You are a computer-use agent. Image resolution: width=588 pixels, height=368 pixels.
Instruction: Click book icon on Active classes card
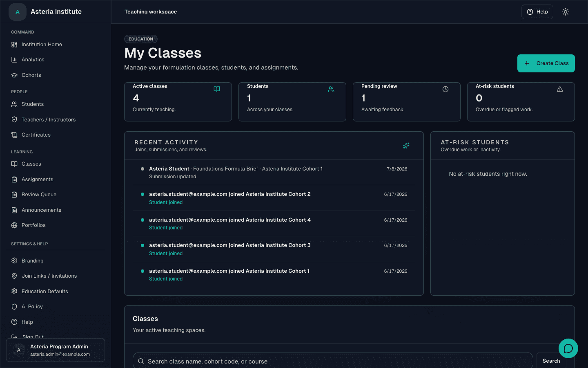pos(217,89)
